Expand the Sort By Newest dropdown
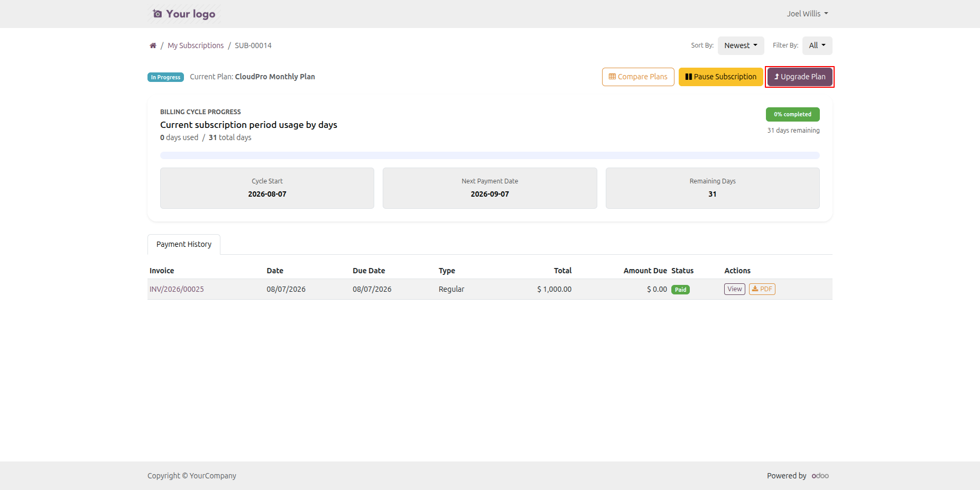Viewport: 980px width, 490px height. [741, 45]
